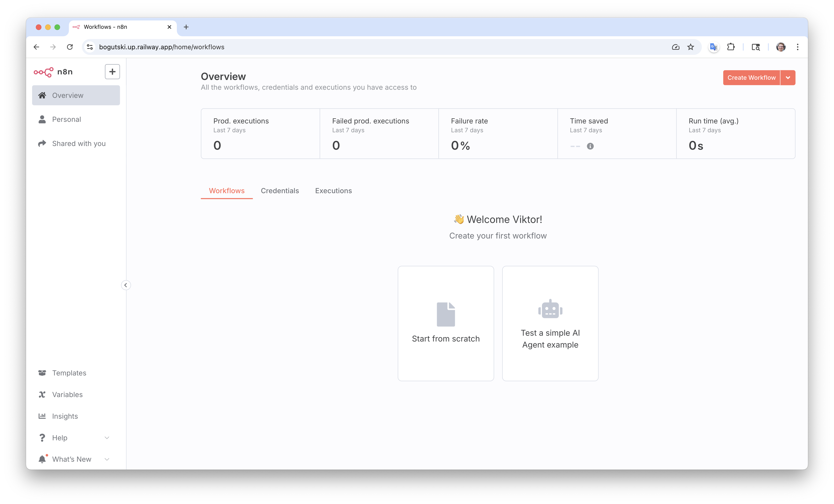The height and width of the screenshot is (504, 834).
Task: Collapse the sidebar with the chevron toggle
Action: [x=126, y=285]
